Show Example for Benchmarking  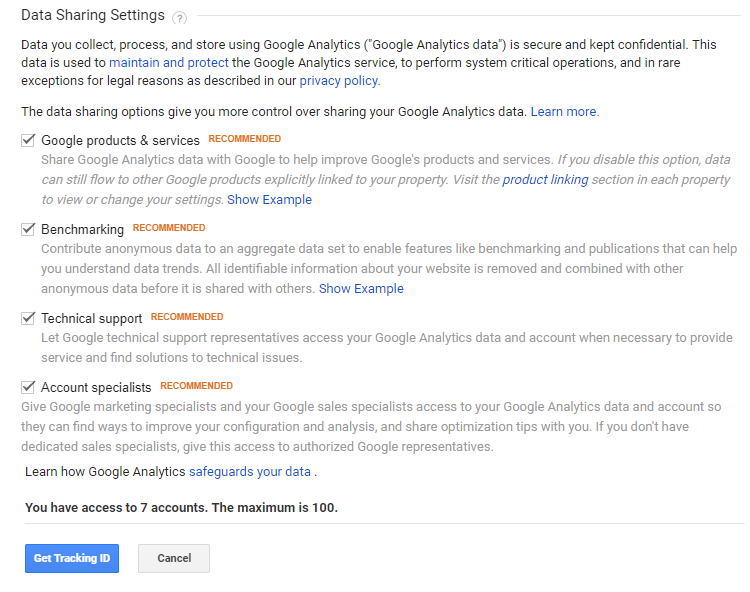click(x=361, y=289)
